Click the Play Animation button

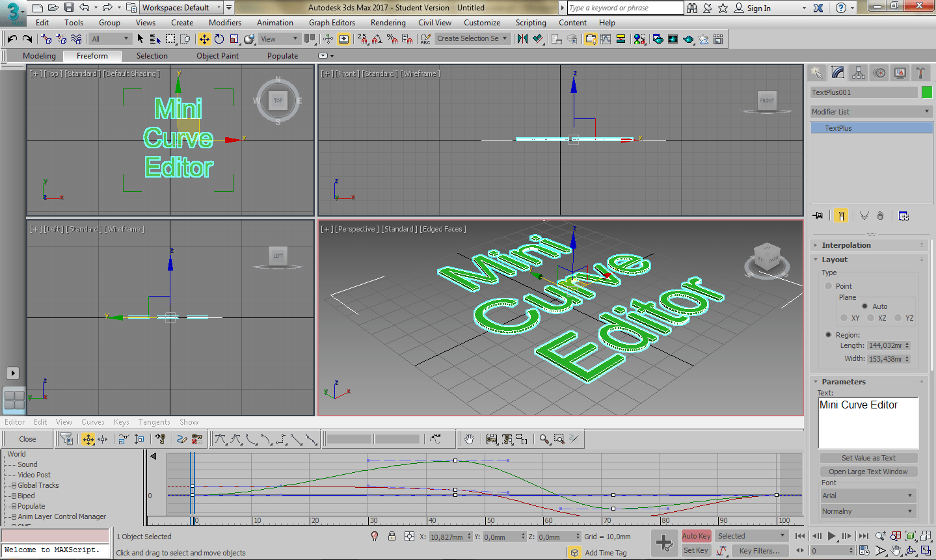click(x=832, y=536)
